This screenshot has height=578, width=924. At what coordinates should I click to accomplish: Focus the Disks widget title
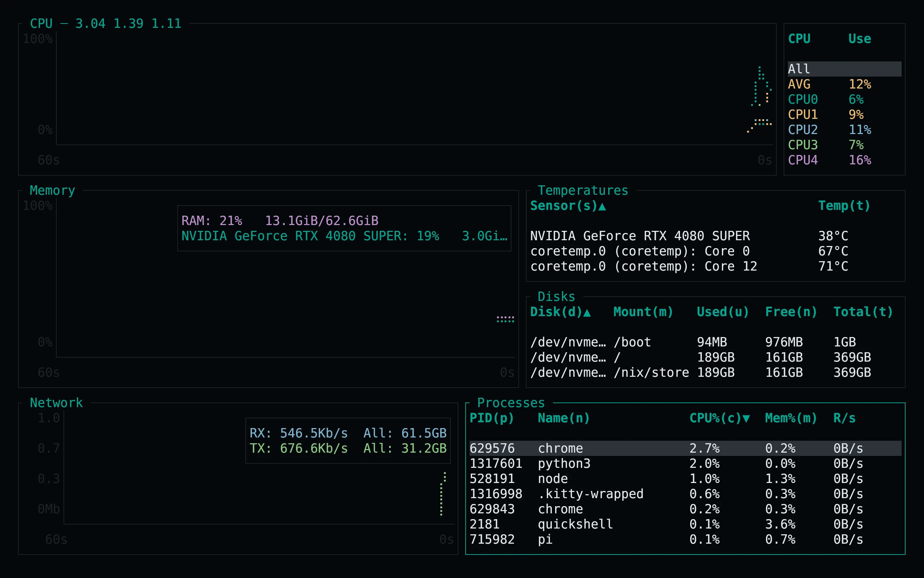click(556, 297)
